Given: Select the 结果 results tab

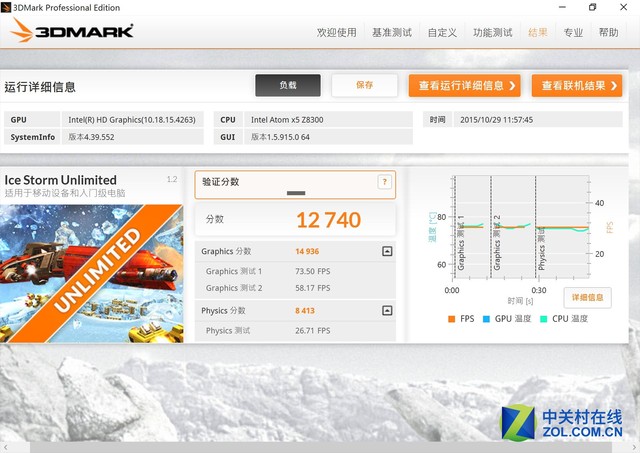Looking at the screenshot, I should coord(538,33).
